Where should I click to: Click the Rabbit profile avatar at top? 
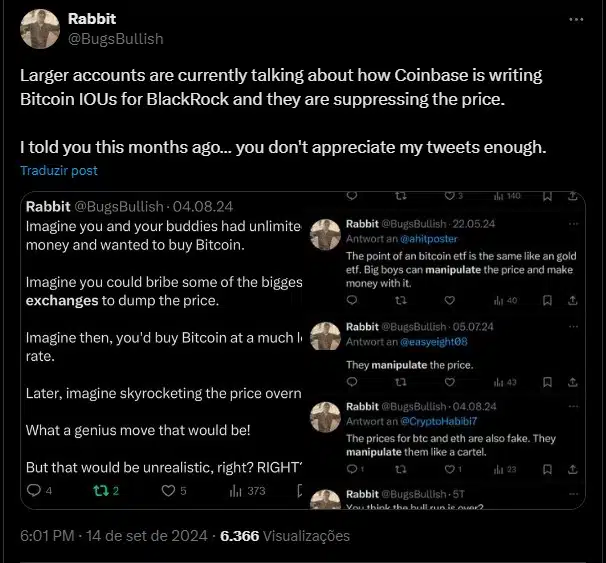[39, 29]
